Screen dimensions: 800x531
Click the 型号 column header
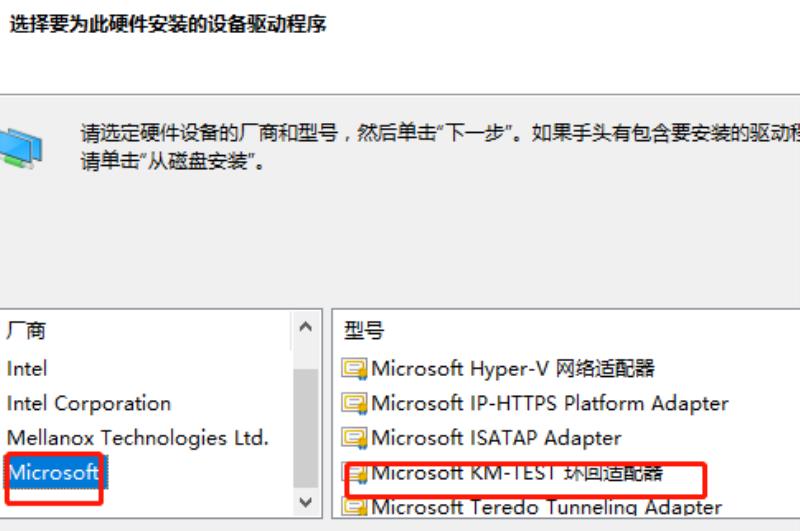[364, 331]
